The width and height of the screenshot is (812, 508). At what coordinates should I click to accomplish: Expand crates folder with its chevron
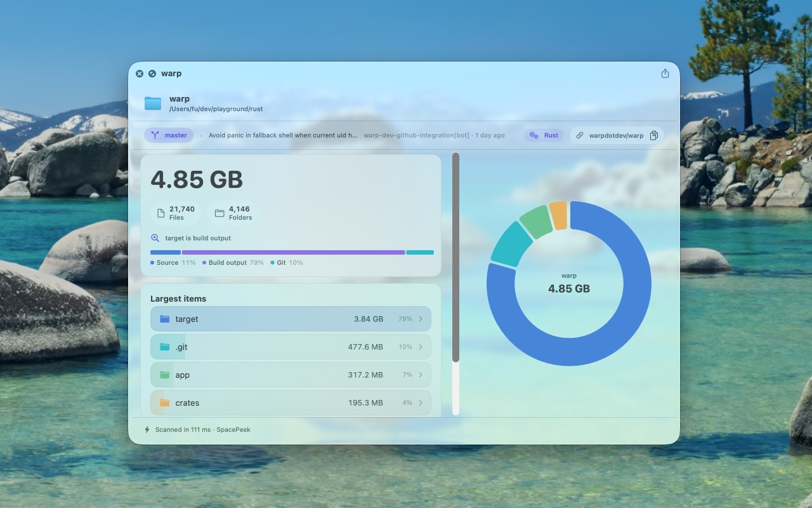coord(421,403)
